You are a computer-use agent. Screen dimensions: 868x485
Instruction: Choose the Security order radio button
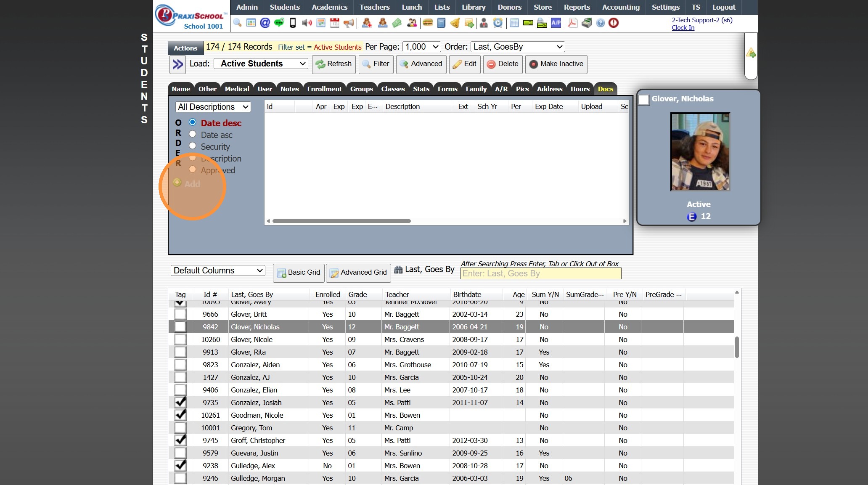193,146
